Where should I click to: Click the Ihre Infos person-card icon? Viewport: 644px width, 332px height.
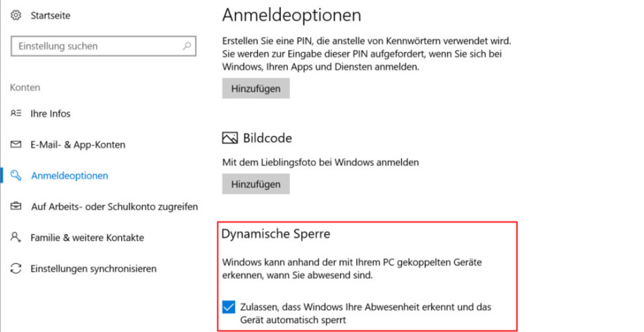click(15, 113)
